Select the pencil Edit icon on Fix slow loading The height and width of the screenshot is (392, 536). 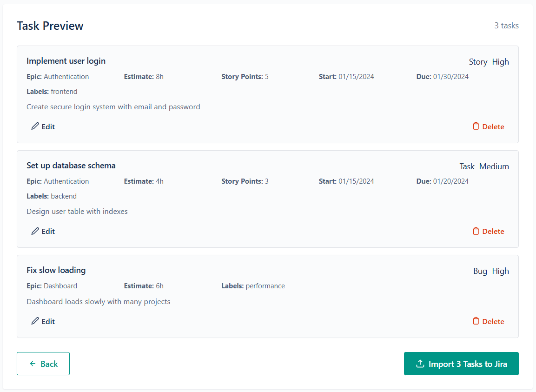click(x=34, y=321)
